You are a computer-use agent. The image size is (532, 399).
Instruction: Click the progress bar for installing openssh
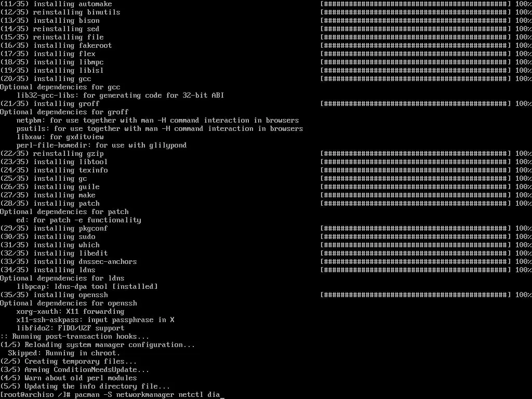click(415, 295)
